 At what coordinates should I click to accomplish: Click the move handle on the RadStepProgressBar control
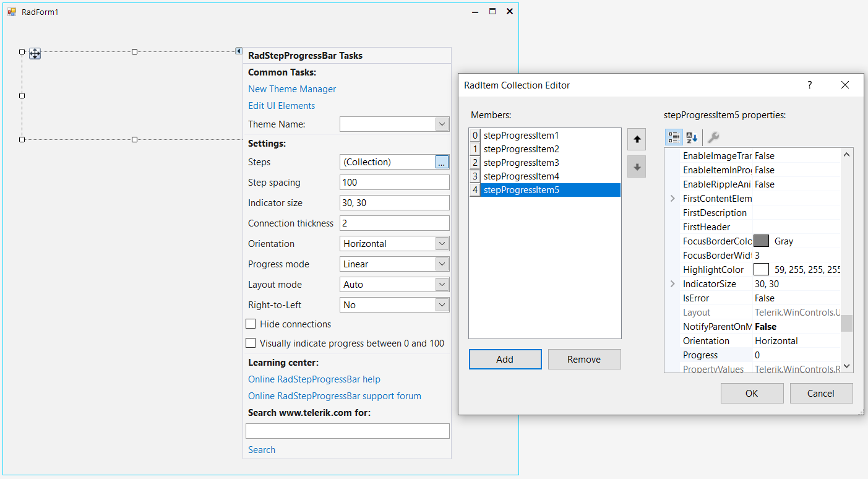[x=35, y=54]
